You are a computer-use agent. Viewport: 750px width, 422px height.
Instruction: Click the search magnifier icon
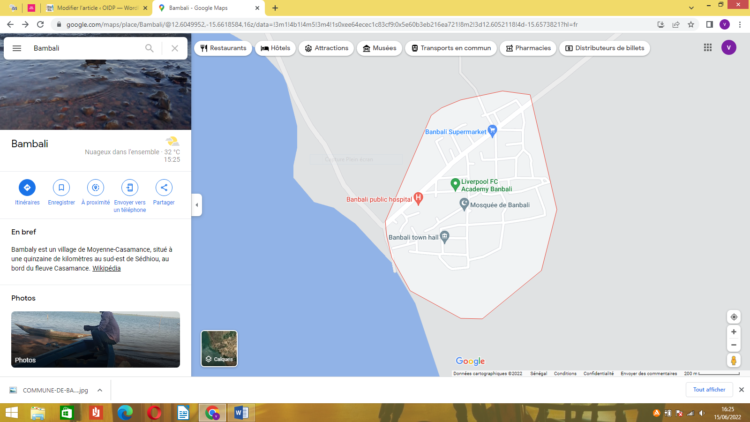[149, 48]
